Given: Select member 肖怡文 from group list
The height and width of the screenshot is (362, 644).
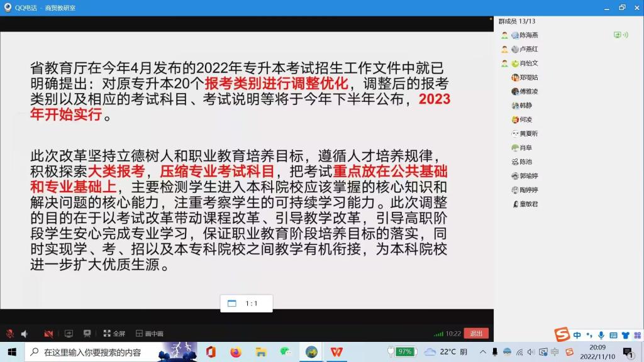Looking at the screenshot, I should (528, 63).
